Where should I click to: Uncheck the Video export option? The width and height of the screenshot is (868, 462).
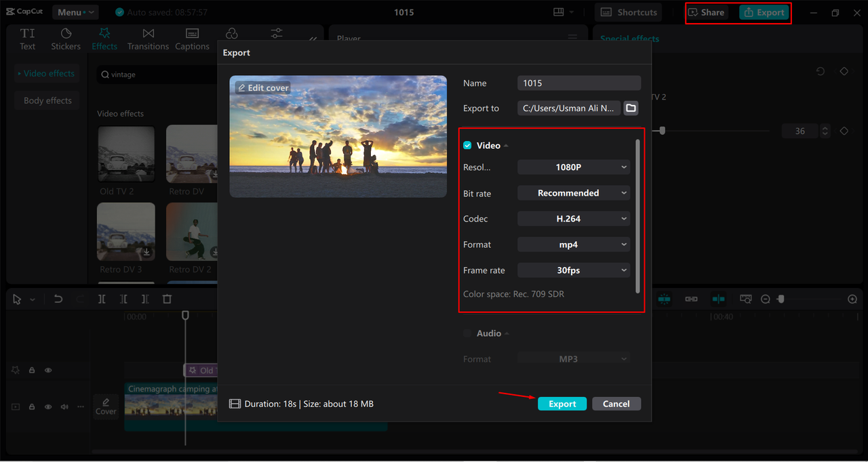[x=467, y=144]
